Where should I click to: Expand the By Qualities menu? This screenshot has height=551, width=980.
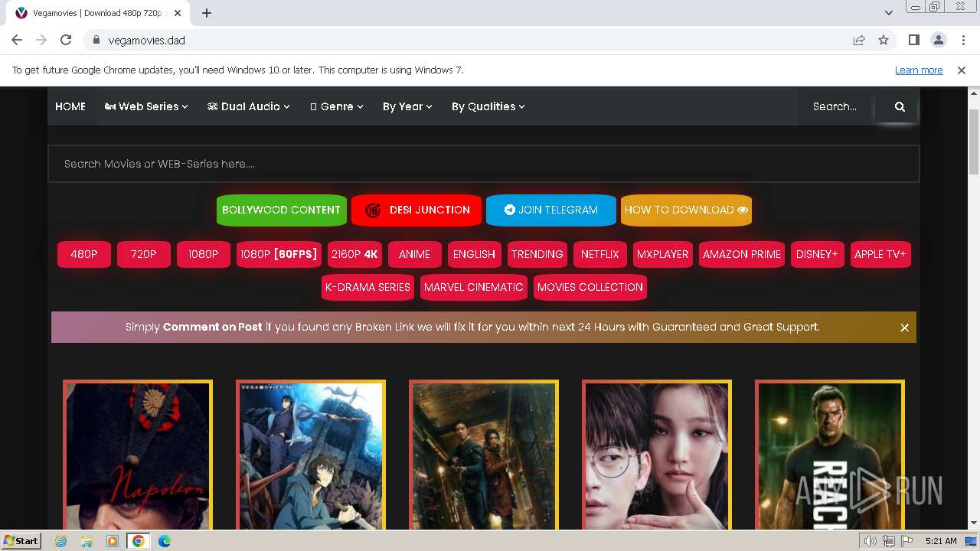click(x=488, y=106)
